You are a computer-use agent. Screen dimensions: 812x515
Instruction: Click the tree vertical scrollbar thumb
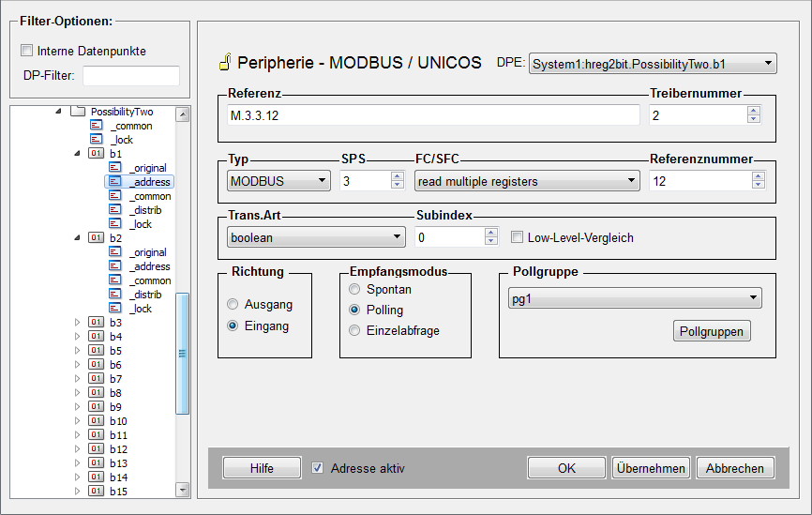point(182,354)
